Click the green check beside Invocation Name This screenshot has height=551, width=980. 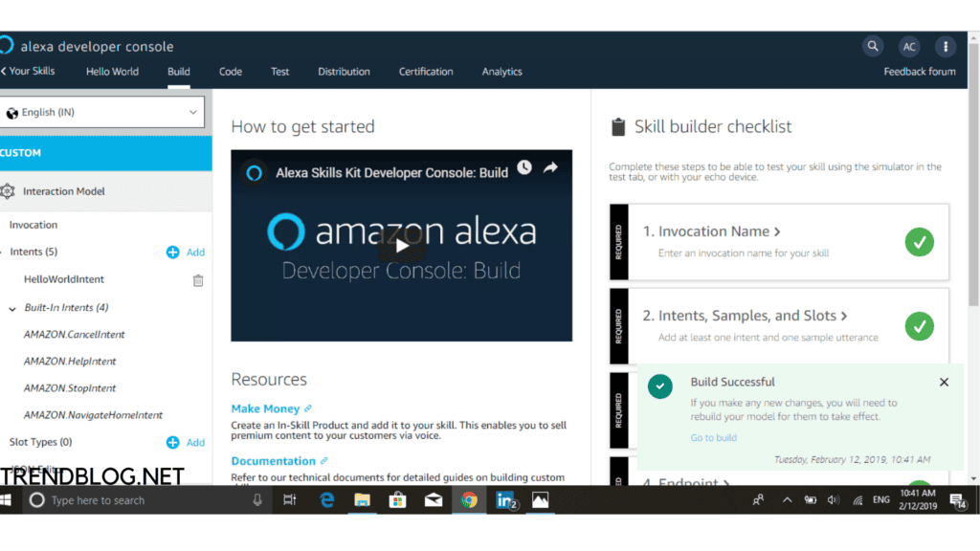920,242
